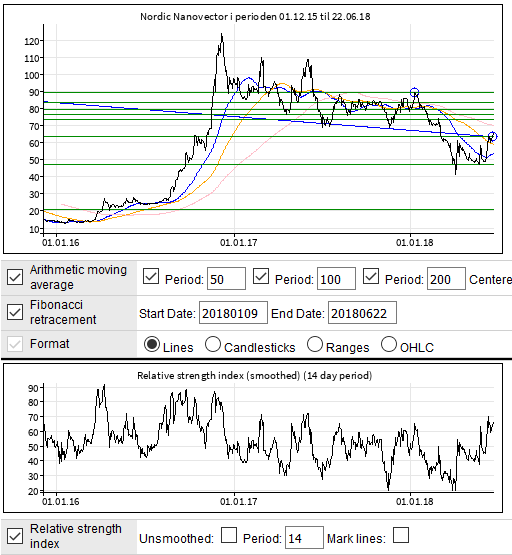Click the Unsmoothed label
This screenshot has height=555, width=512.
tap(177, 539)
